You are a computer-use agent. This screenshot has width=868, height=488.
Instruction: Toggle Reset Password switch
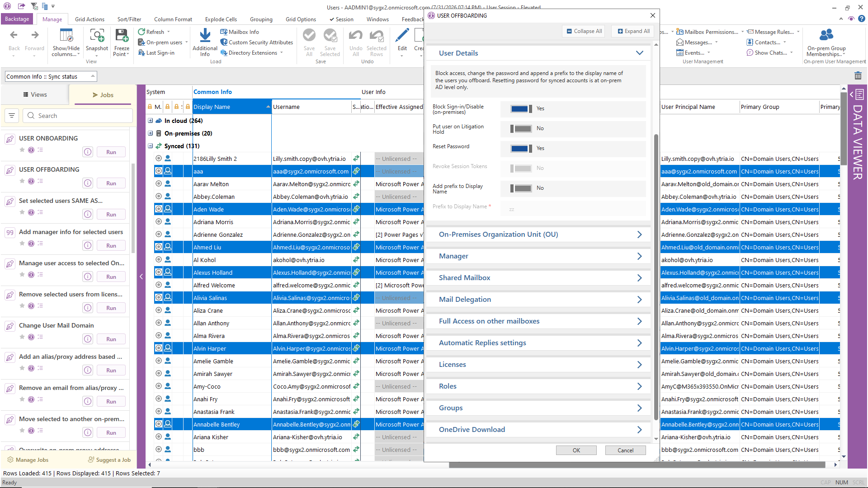(521, 149)
